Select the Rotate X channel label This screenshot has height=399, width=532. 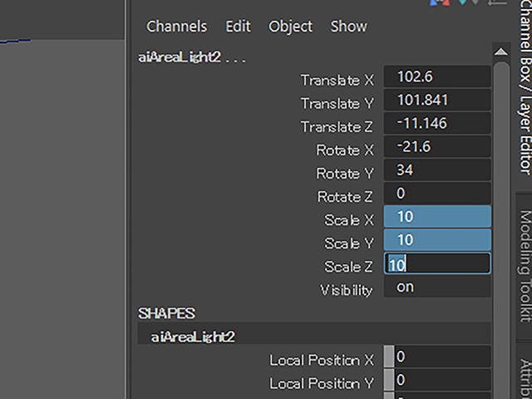[x=345, y=150]
